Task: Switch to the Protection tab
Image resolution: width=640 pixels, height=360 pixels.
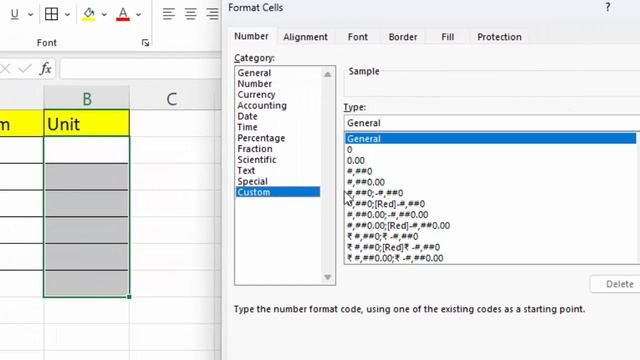Action: (x=499, y=37)
